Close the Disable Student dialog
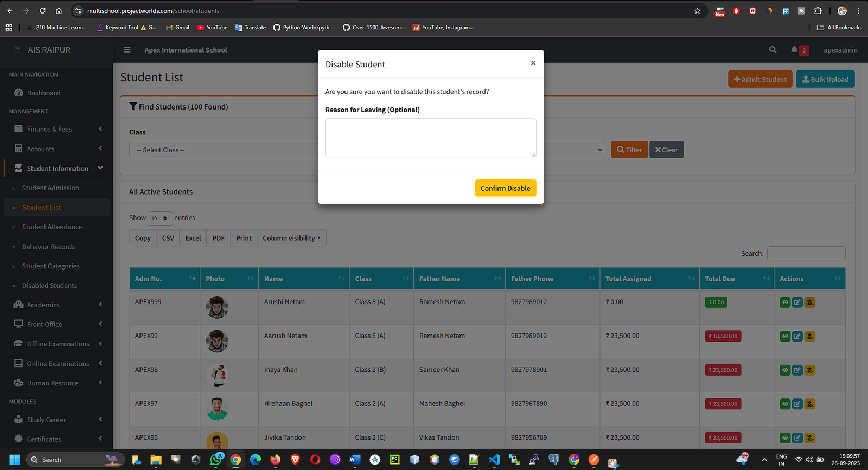This screenshot has height=470, width=868. (533, 63)
